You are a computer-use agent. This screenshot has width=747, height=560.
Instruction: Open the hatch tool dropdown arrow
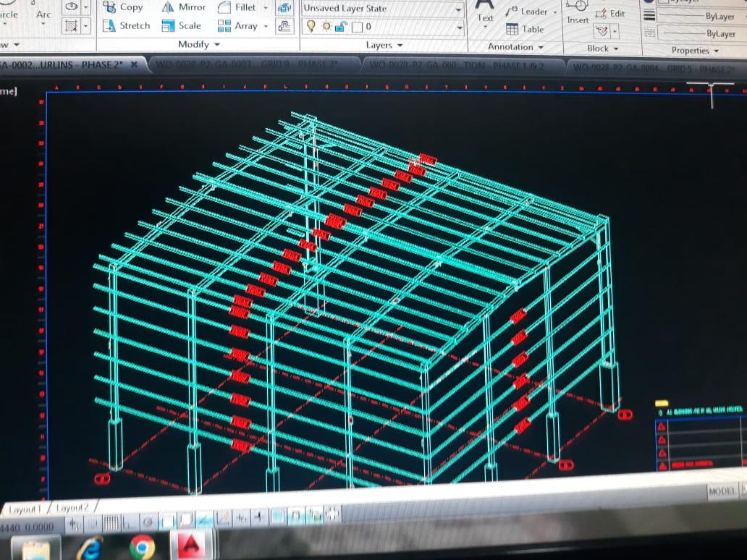85,26
